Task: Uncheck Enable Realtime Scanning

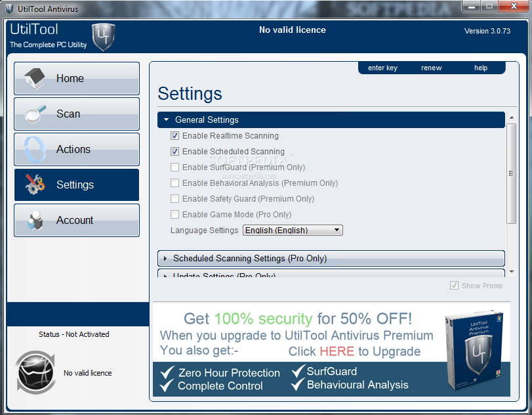Action: [174, 136]
